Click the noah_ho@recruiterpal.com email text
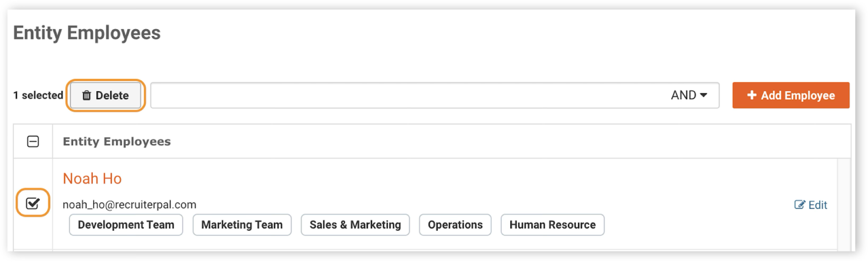 (129, 205)
